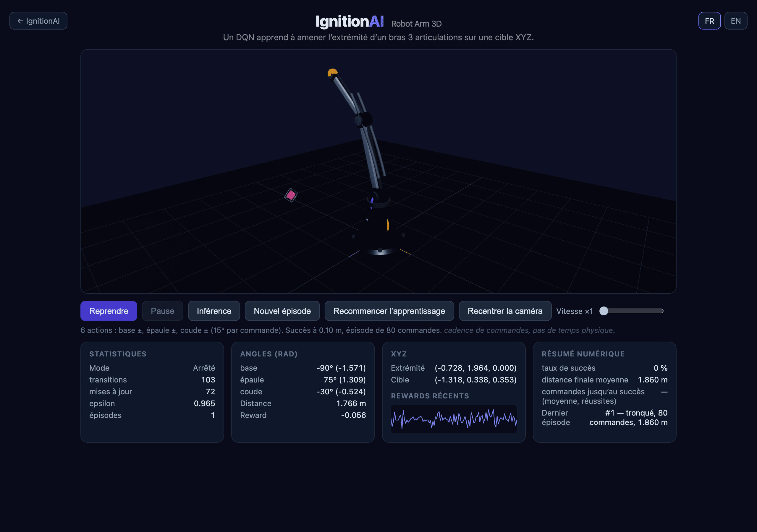The height and width of the screenshot is (532, 757).
Task: Click the Rewards récents sparkline chart
Action: coord(454,419)
